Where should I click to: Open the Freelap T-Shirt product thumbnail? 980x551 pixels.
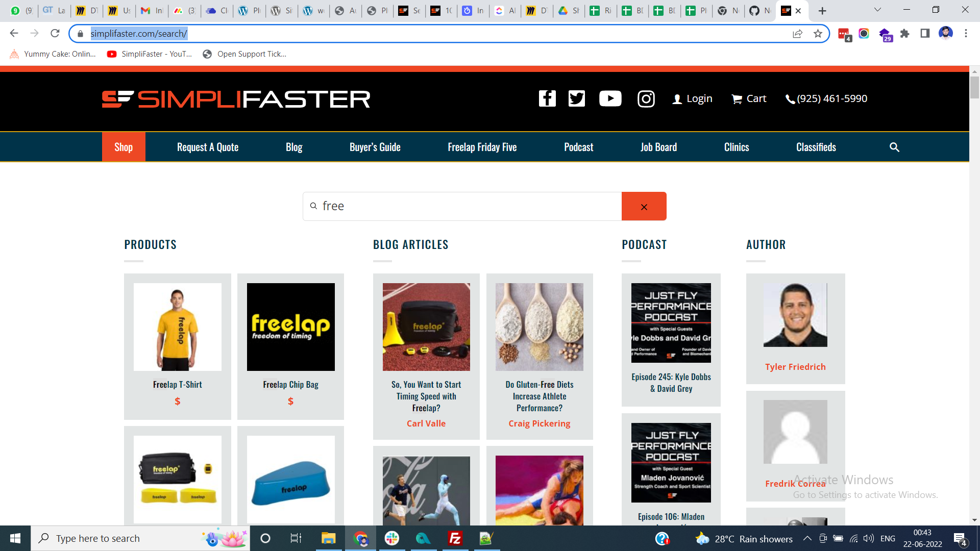tap(177, 327)
